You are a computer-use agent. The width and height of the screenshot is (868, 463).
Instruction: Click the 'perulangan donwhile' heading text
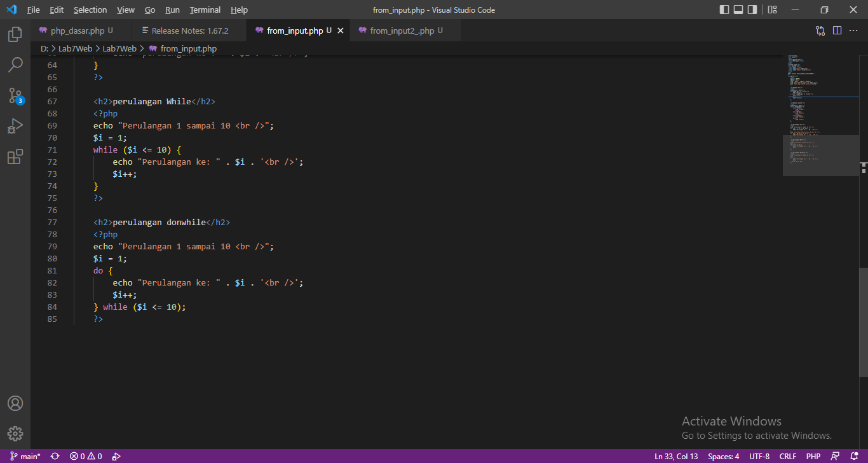point(159,223)
